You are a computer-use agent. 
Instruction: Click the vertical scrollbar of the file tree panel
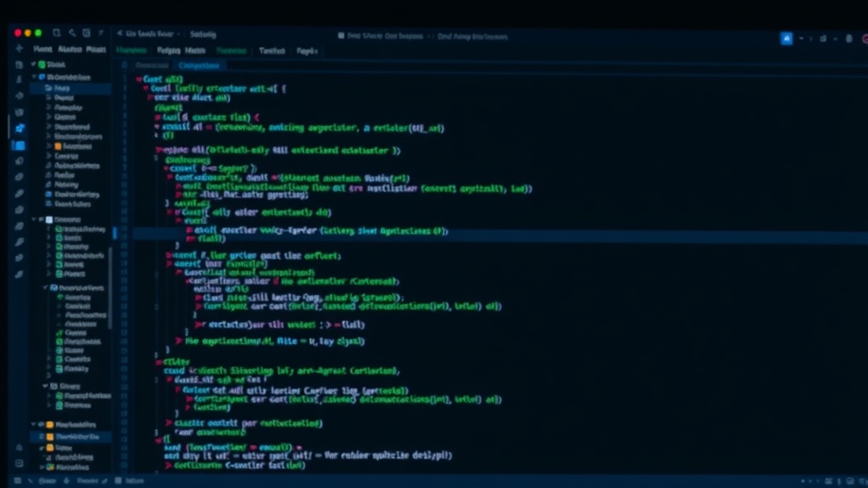point(110,288)
